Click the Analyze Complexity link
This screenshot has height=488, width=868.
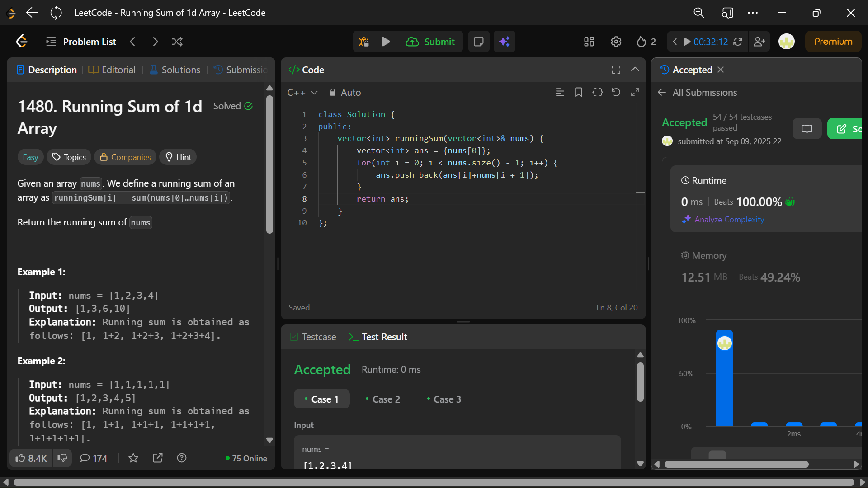coord(729,219)
